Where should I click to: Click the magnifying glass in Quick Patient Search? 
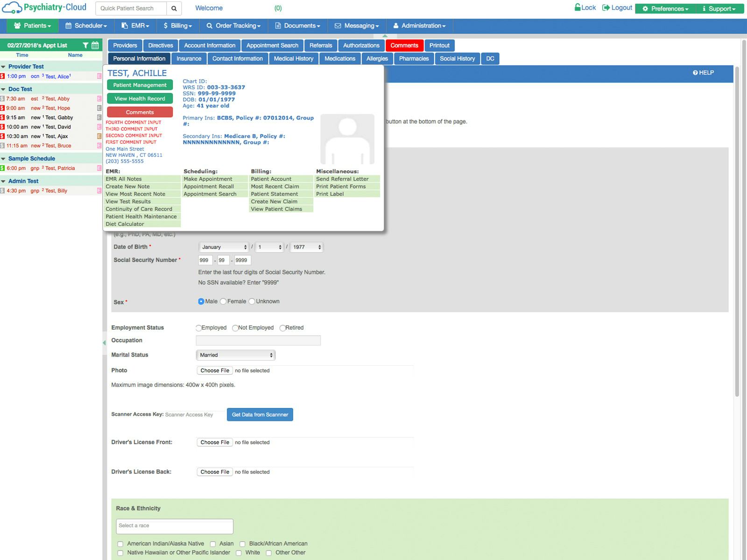pyautogui.click(x=174, y=8)
